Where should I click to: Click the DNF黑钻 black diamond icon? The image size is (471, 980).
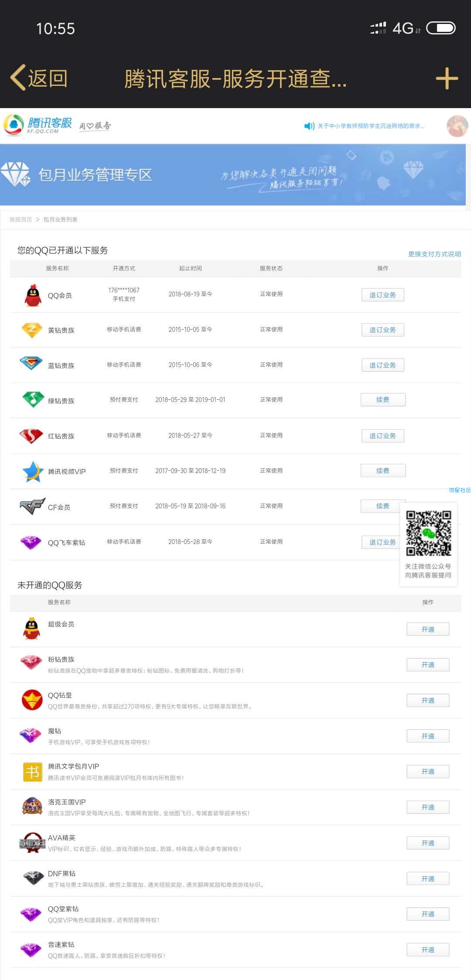[33, 878]
